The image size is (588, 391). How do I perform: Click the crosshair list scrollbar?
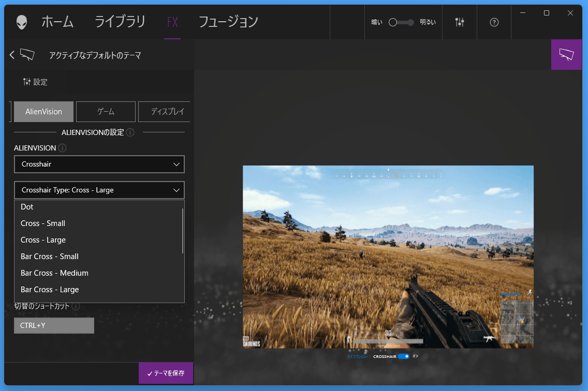(183, 231)
